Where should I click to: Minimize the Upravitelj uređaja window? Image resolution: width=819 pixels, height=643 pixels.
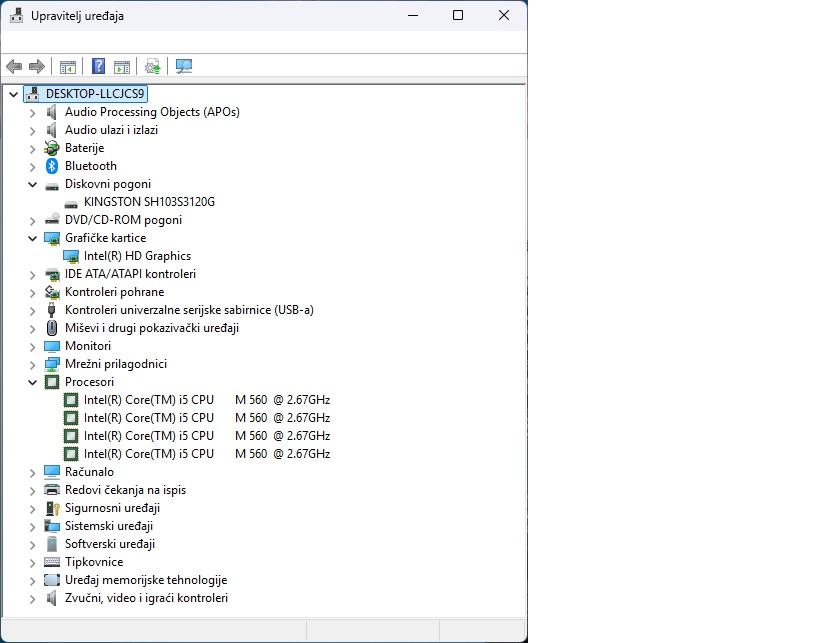pyautogui.click(x=413, y=15)
